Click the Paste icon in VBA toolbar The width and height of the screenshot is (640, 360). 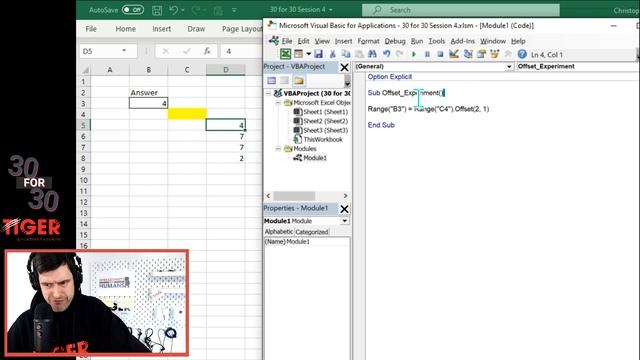pyautogui.click(x=359, y=54)
